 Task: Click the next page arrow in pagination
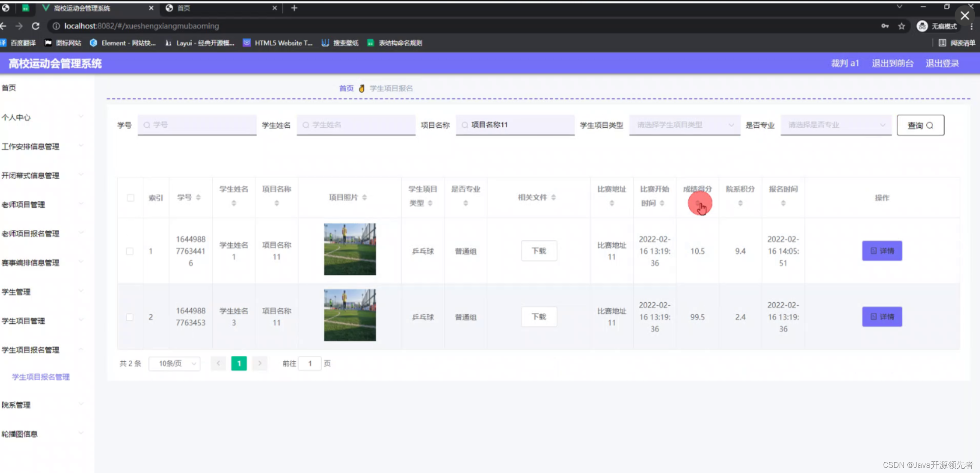pyautogui.click(x=260, y=363)
